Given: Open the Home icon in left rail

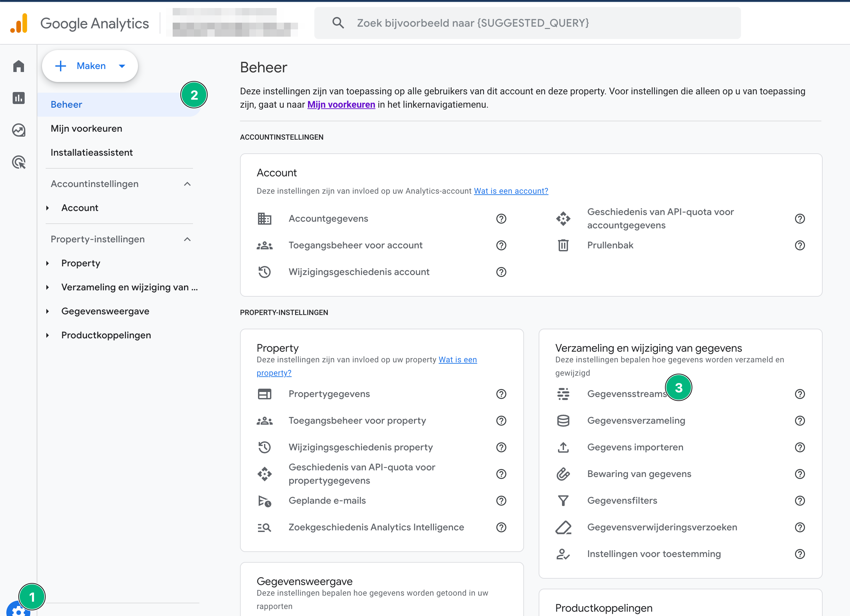Looking at the screenshot, I should [x=18, y=66].
